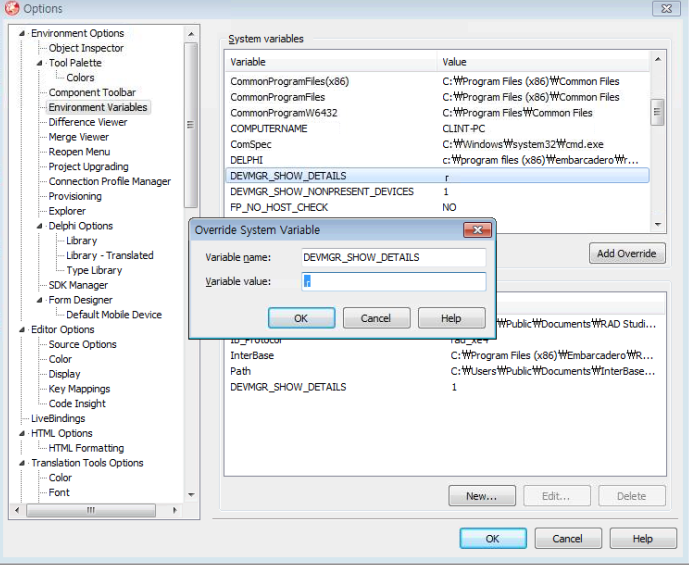Cancel the Override System Variable dialog
Viewport: 689px width, 566px height.
tap(376, 318)
